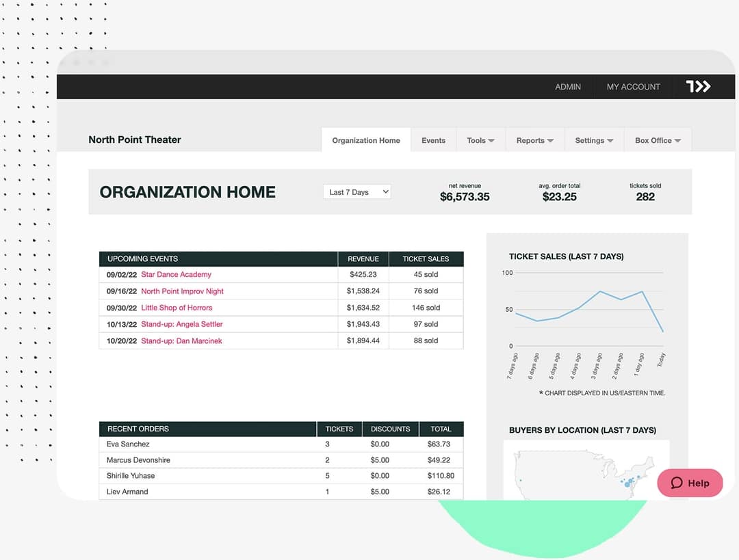739x560 pixels.
Task: Open the Help chat bubble
Action: [690, 483]
